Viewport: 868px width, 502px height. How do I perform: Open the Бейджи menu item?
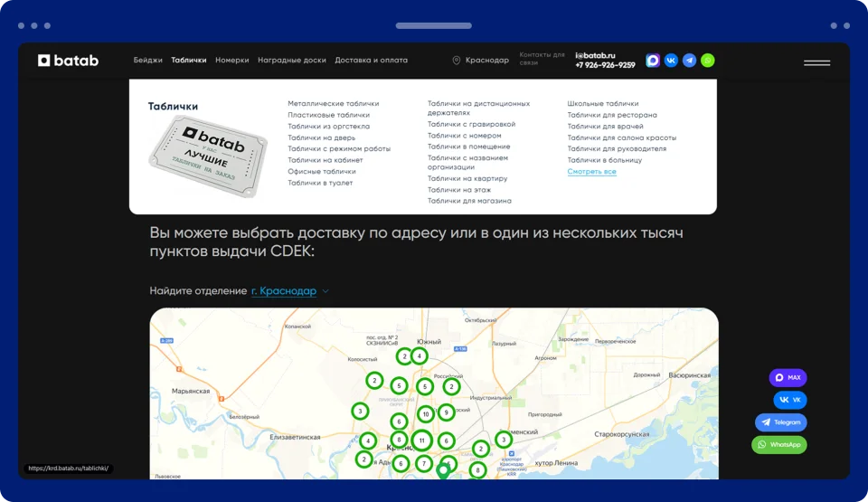(x=147, y=60)
